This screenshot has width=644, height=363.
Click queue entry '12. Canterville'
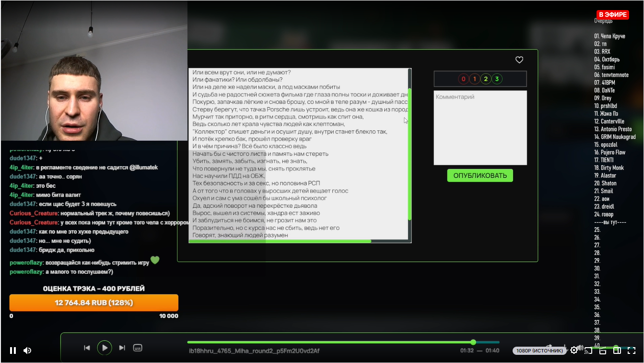coord(609,121)
